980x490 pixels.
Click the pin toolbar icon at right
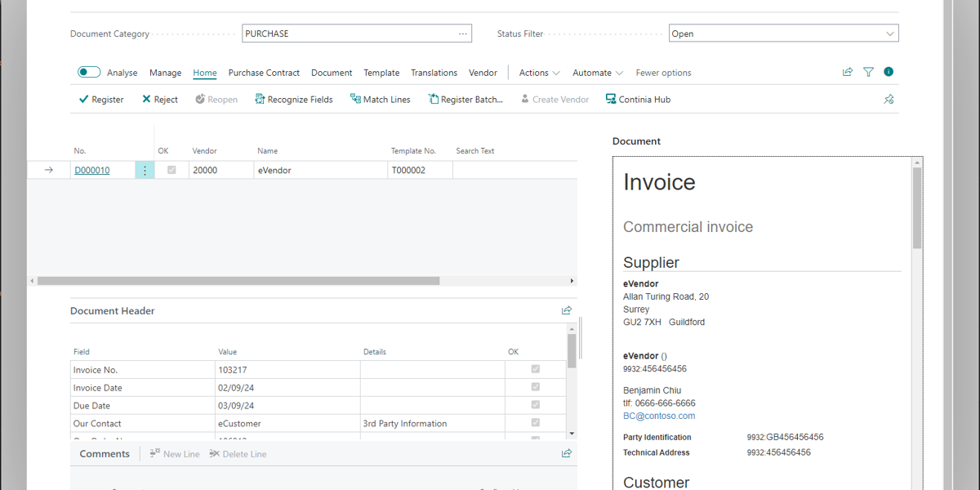coord(889,100)
